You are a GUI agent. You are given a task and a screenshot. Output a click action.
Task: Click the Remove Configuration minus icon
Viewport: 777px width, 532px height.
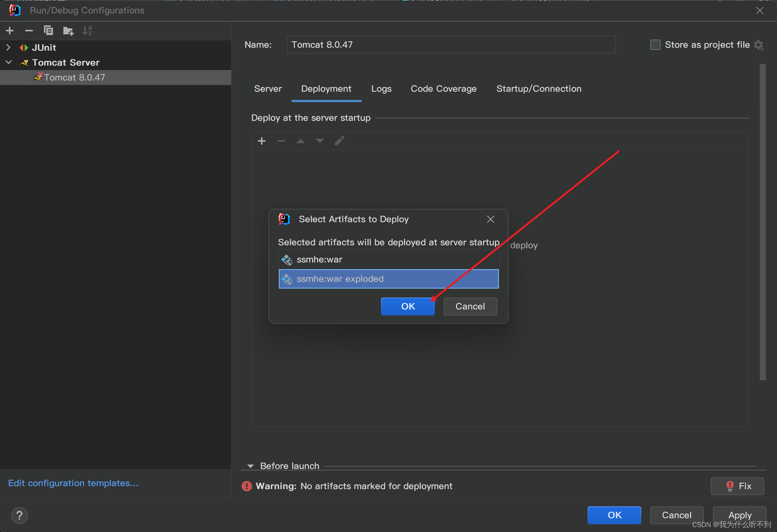point(29,31)
